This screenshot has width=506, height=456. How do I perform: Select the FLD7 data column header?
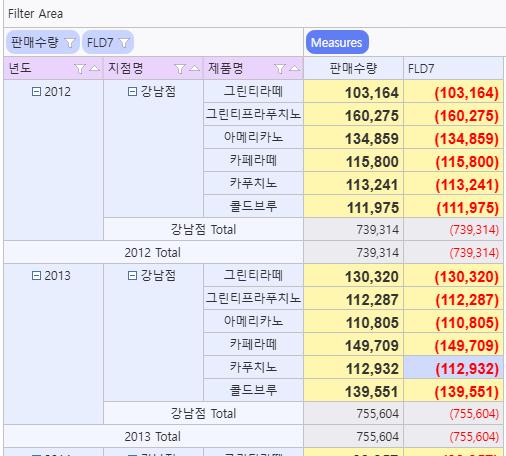[453, 68]
